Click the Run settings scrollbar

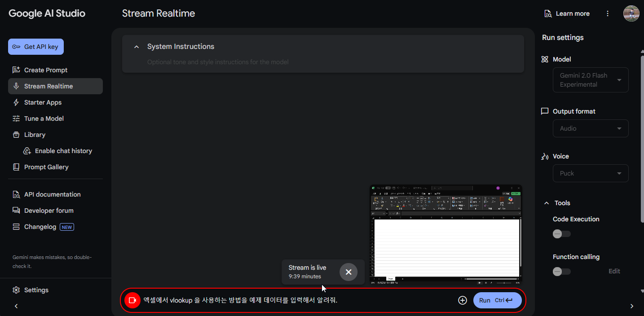coord(642,139)
